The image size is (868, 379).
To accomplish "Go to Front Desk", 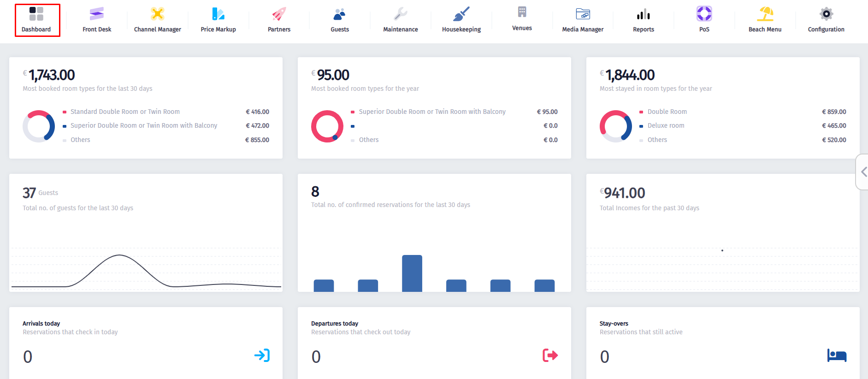I will [97, 20].
